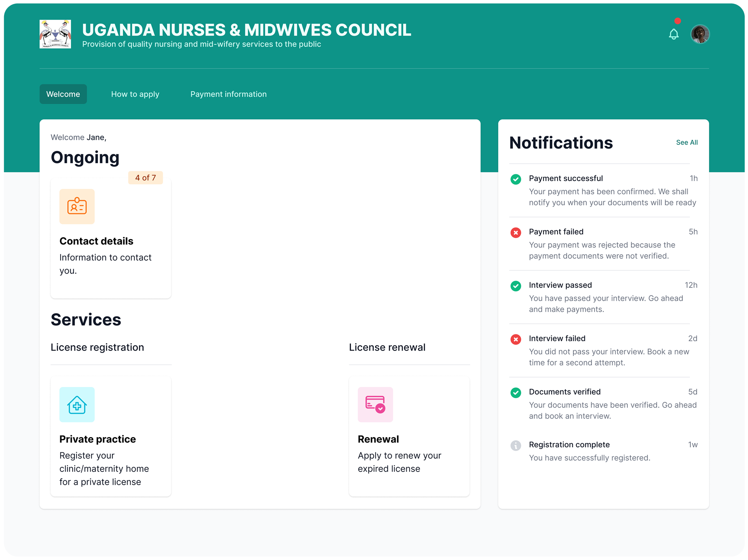Open the user profile avatar
748x560 pixels.
coord(700,34)
